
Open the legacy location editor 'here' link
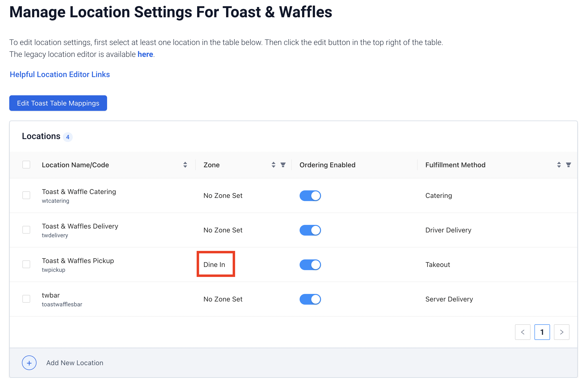click(x=145, y=54)
